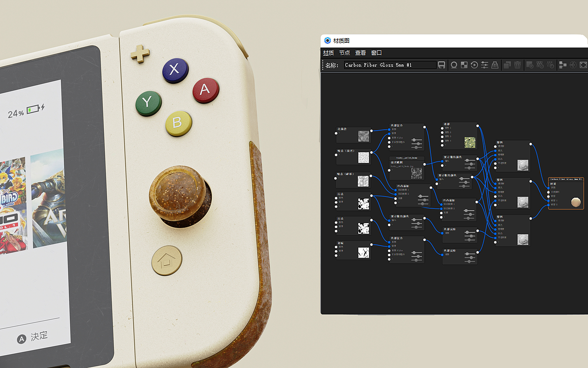
Task: Select the final material node sphere preview
Action: tap(576, 202)
